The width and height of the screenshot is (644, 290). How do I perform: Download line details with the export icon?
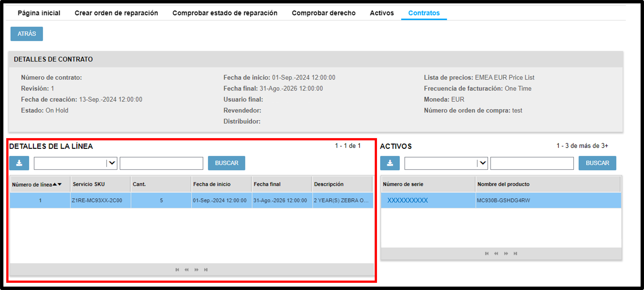[19, 163]
